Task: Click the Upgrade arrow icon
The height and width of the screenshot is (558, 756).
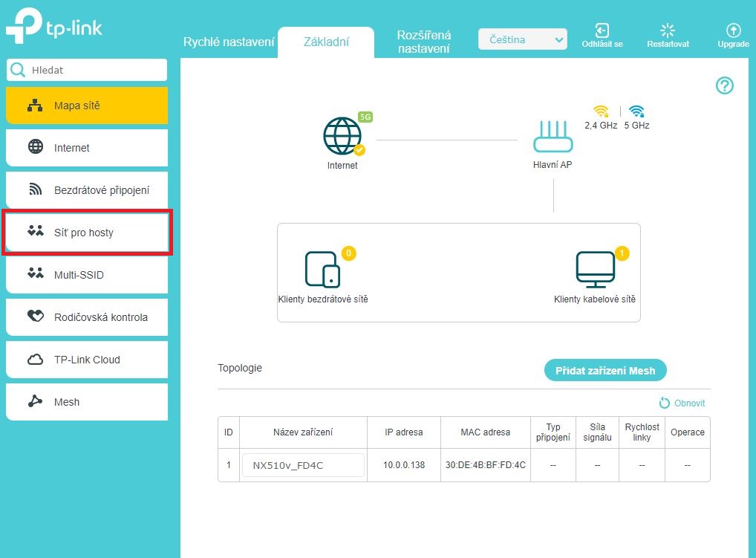Action: (x=733, y=31)
